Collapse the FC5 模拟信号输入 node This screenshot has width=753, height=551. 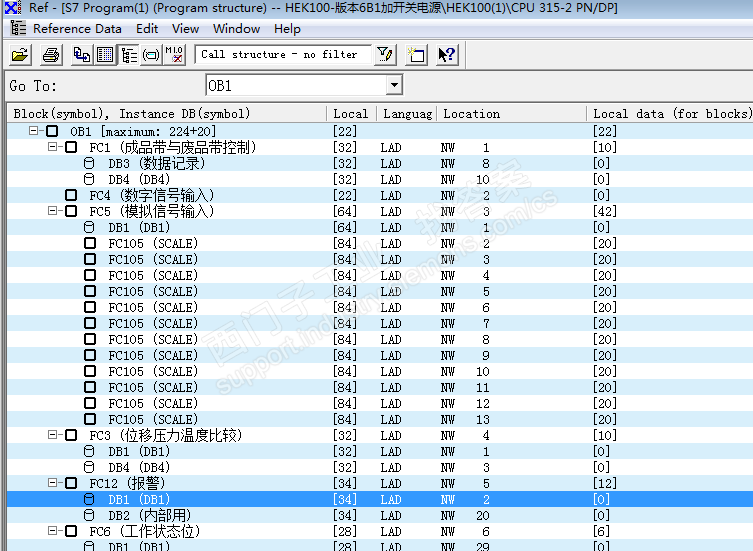click(52, 211)
